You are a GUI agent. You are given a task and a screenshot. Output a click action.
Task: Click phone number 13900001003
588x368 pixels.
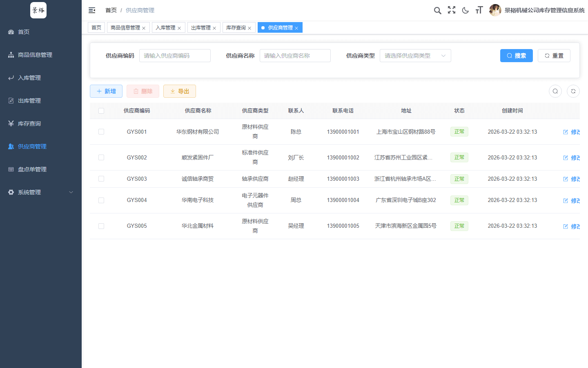pos(343,179)
